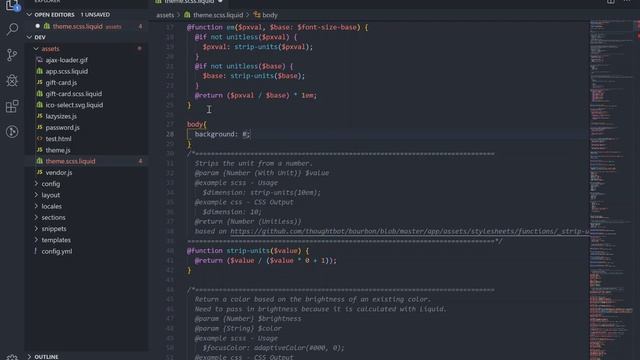This screenshot has height=360, width=640.
Task: Select theme.scss.liquid in Open Editors
Action: tap(78, 26)
